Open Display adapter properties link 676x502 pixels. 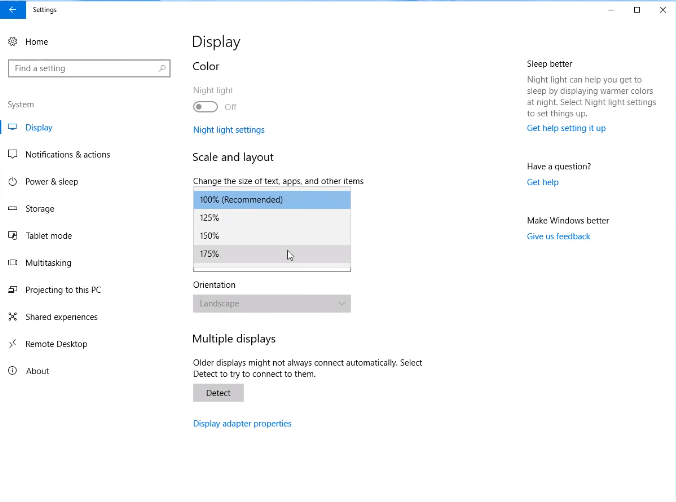(x=242, y=424)
